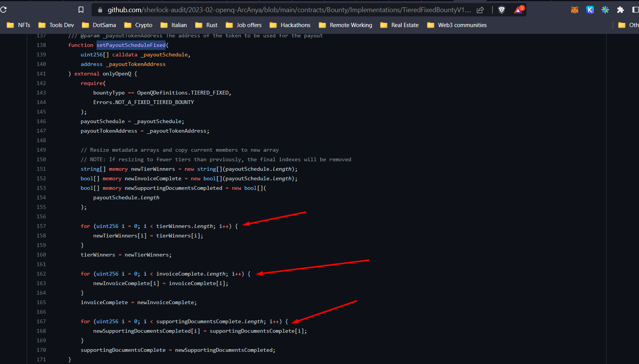Click the sidebar panel icon at top right
The image size is (639, 364).
(634, 10)
